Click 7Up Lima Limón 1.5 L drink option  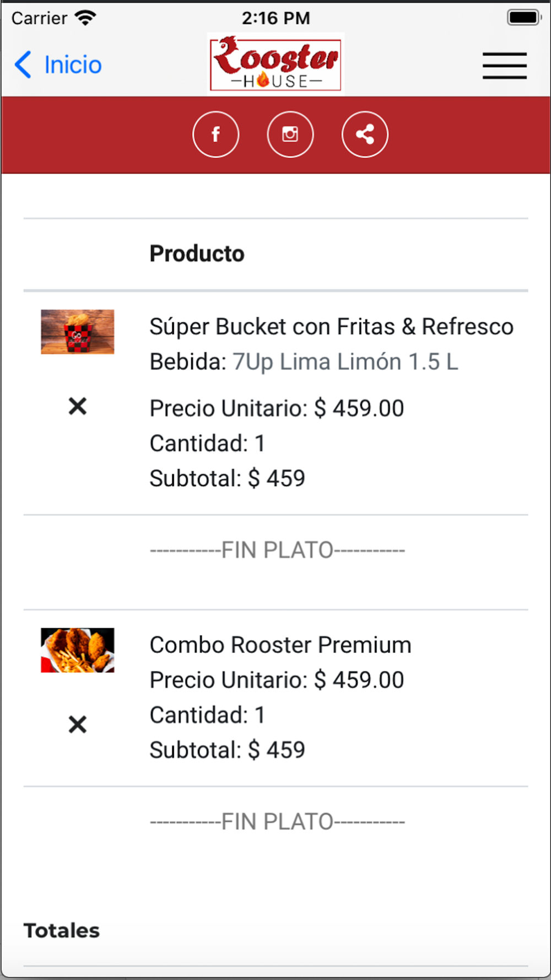point(345,362)
